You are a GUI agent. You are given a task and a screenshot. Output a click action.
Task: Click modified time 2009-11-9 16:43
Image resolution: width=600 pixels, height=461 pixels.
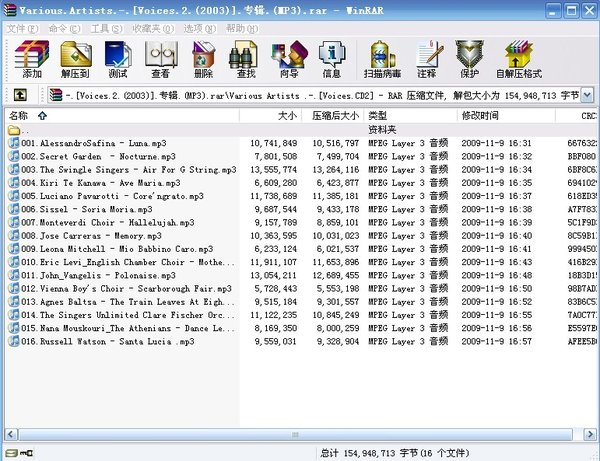pos(497,262)
